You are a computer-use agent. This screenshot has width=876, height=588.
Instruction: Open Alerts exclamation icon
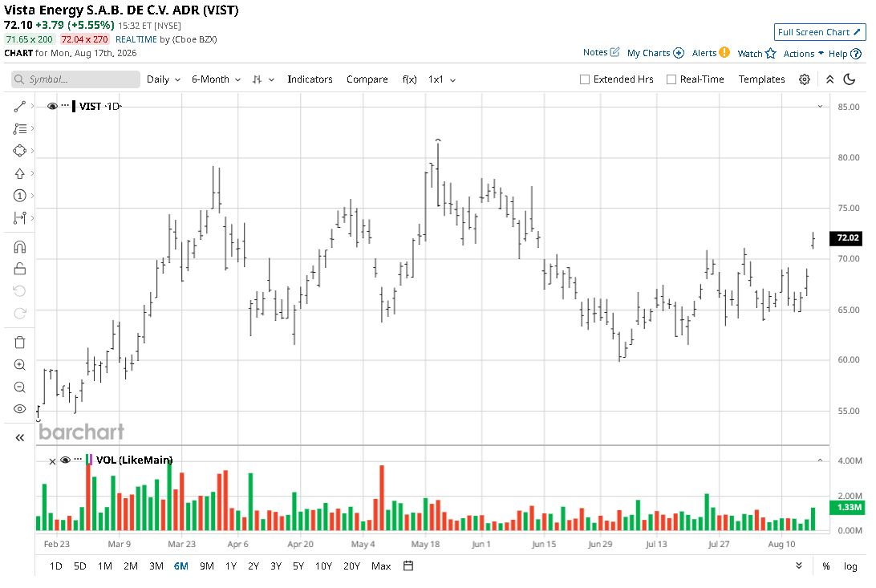724,52
